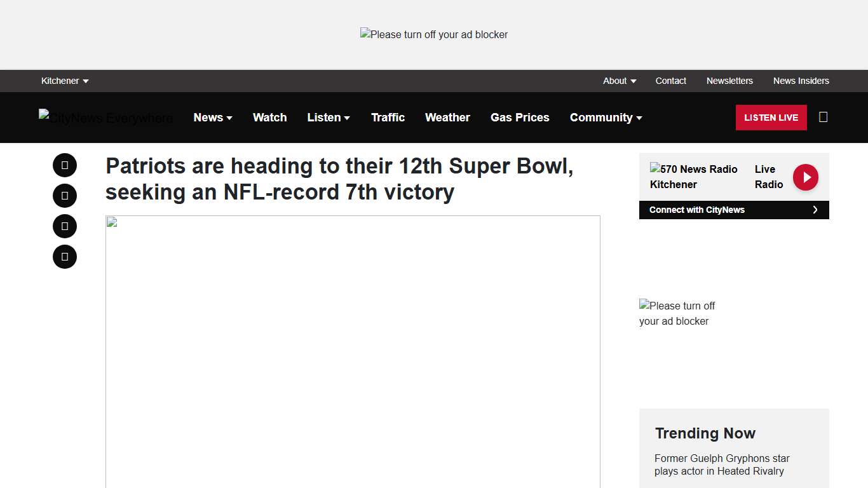Viewport: 868px width, 488px height.
Task: Select Gas Prices in the main navigation
Action: coord(520,118)
